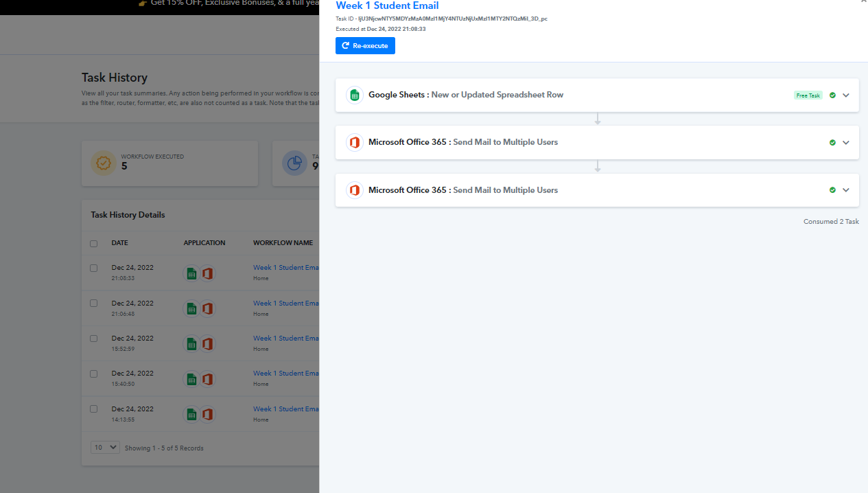
Task: Open Week 1 Student Email link at 15:40:50
Action: 286,374
